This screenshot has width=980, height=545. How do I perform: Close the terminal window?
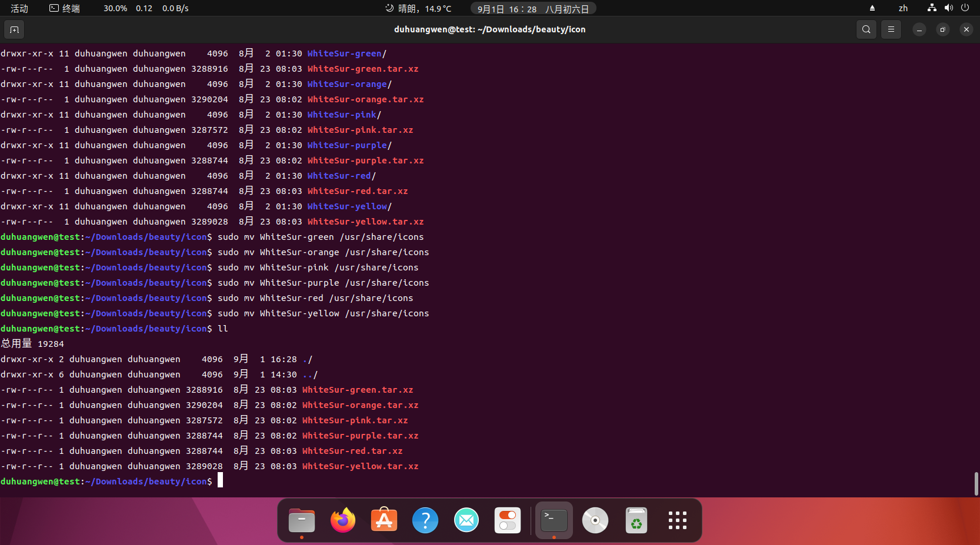point(966,29)
